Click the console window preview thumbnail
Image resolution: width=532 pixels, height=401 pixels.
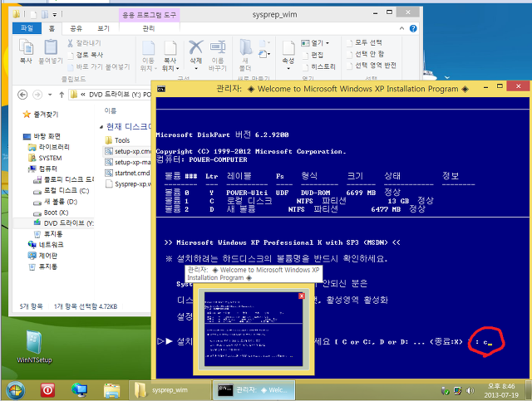click(x=254, y=329)
